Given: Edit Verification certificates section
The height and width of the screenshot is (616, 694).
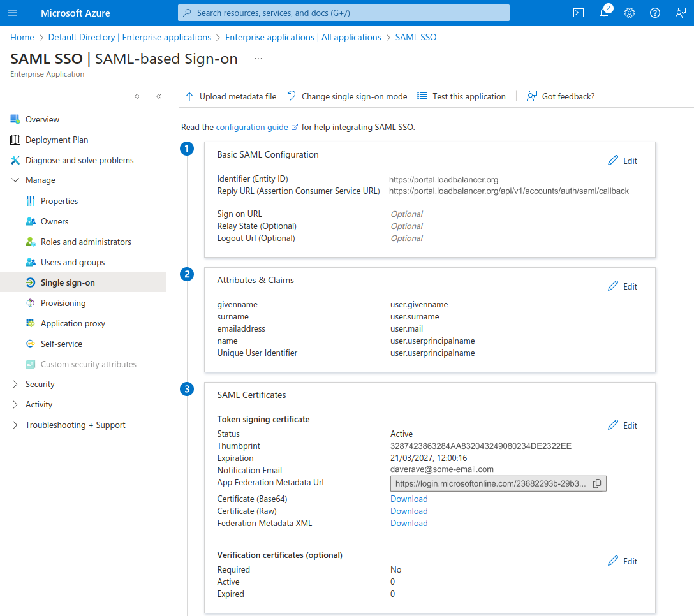Looking at the screenshot, I should pyautogui.click(x=623, y=561).
